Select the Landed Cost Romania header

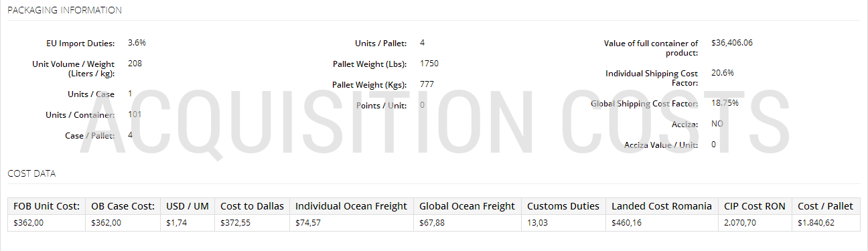(662, 206)
